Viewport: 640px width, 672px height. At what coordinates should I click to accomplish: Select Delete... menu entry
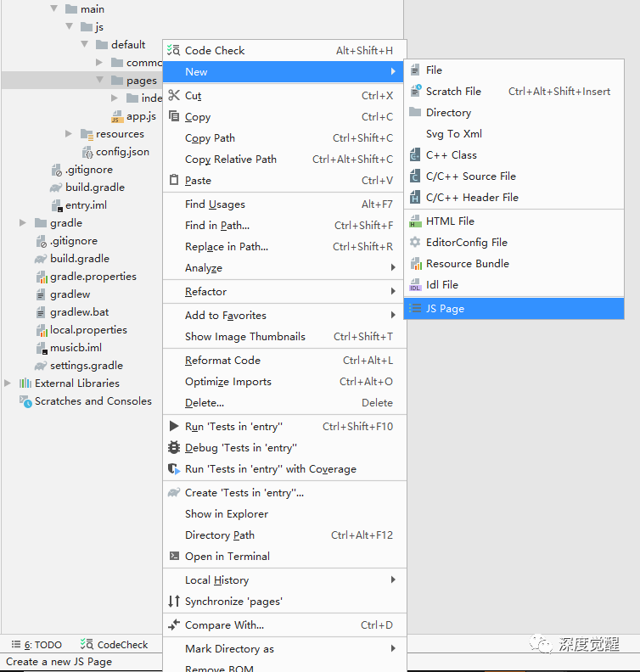click(x=284, y=402)
